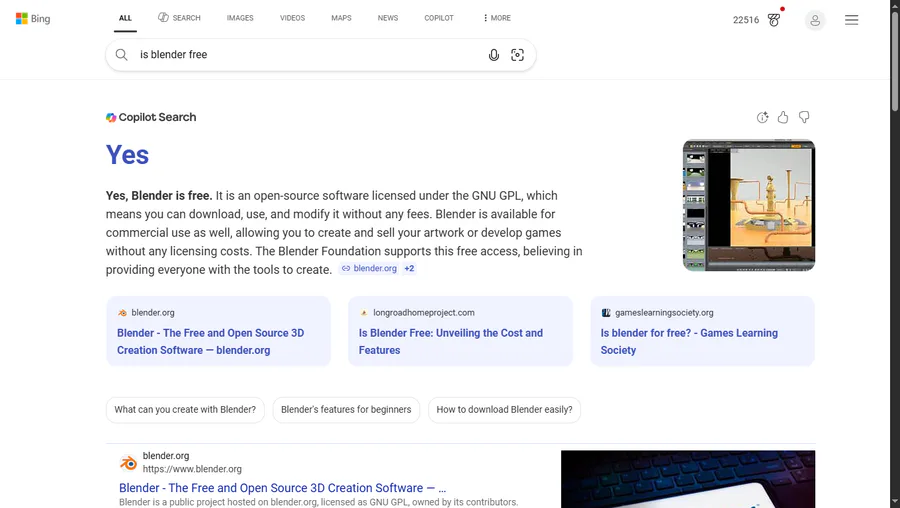The height and width of the screenshot is (508, 900).
Task: Open visual search camera icon
Action: coord(517,55)
